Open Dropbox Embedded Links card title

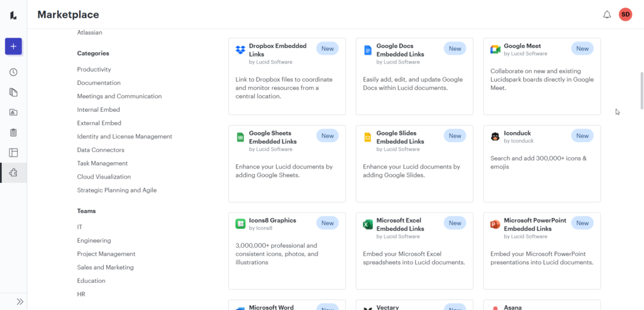click(x=277, y=50)
